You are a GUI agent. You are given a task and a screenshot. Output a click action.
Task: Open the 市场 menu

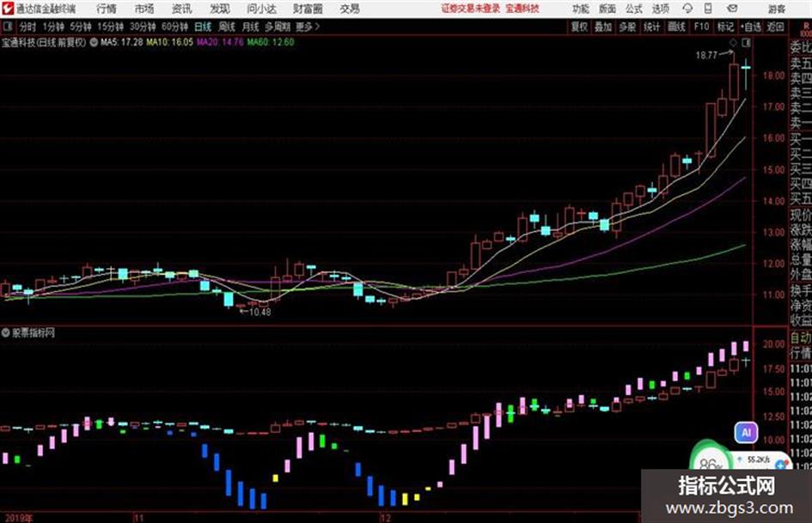144,9
